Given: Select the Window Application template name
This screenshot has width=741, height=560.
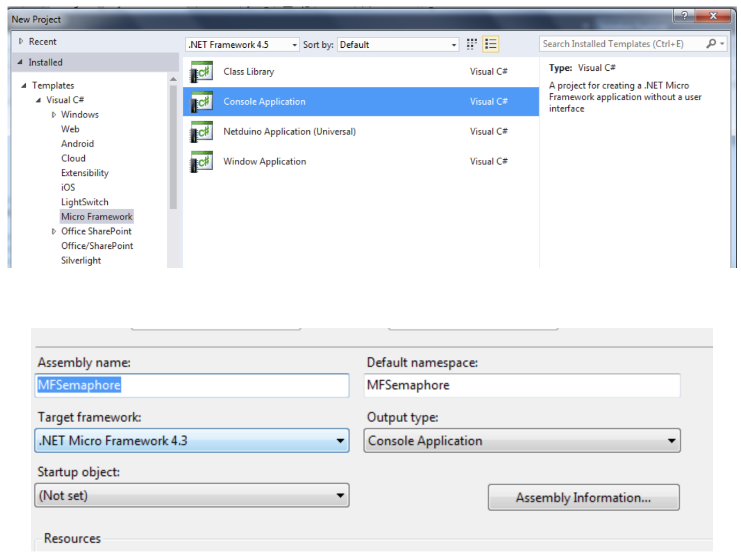Looking at the screenshot, I should pos(265,161).
